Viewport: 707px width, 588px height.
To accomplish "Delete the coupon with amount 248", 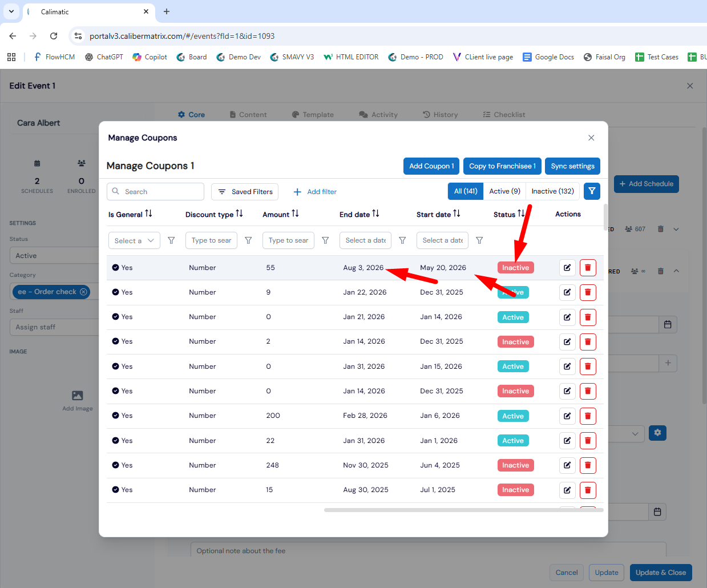I will pyautogui.click(x=588, y=465).
